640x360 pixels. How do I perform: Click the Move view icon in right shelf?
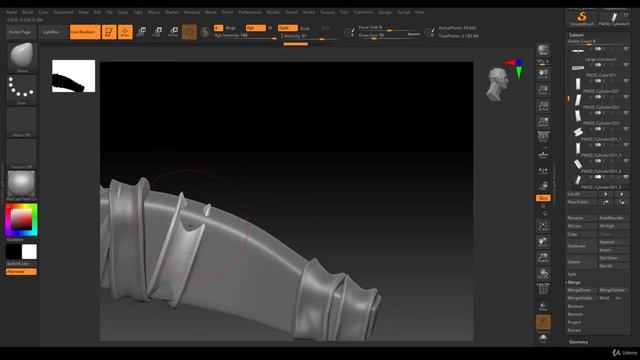[x=543, y=242]
